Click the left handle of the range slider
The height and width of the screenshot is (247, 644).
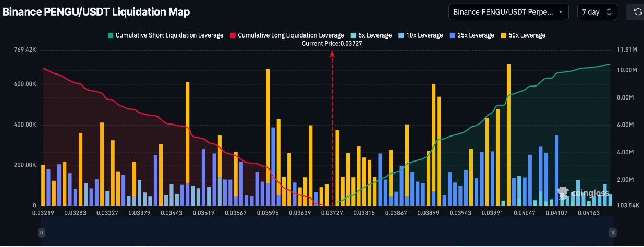(41, 232)
